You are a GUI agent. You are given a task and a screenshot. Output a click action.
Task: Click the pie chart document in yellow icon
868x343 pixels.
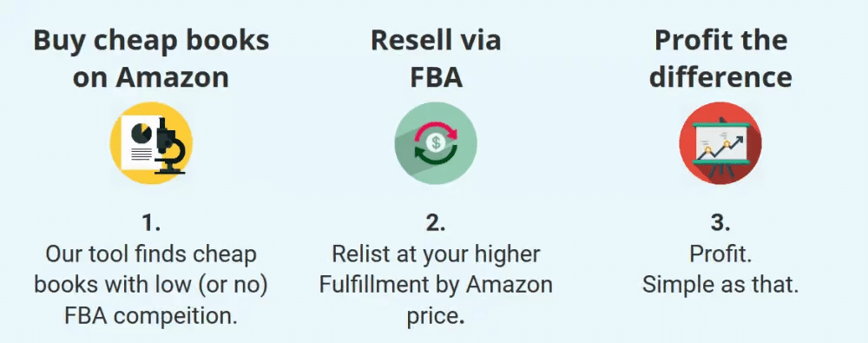click(x=137, y=143)
